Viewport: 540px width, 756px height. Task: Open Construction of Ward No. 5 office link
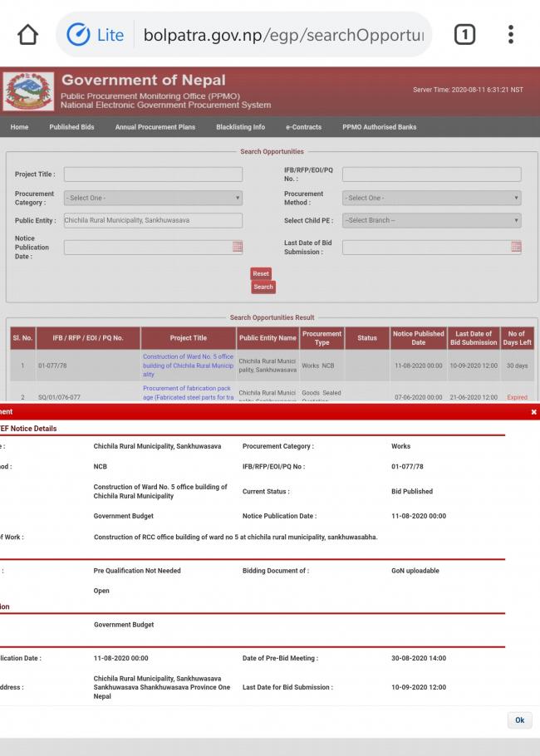[188, 365]
